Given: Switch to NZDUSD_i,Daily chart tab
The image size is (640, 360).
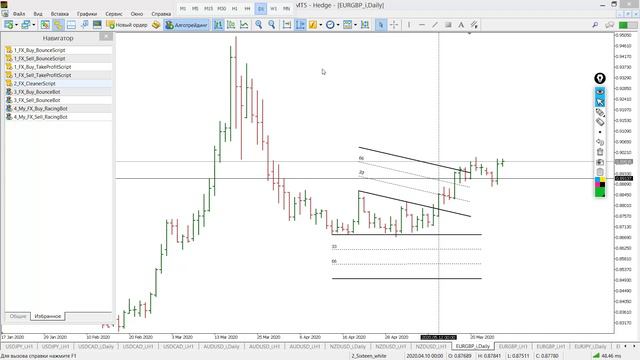Looking at the screenshot, I should point(347,346).
